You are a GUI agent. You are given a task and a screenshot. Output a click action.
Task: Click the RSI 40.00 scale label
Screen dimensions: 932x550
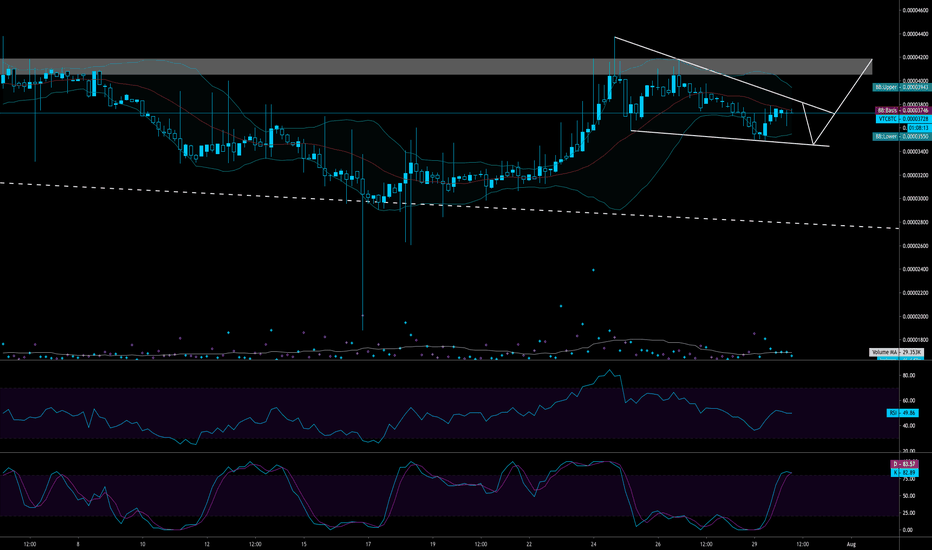[x=909, y=426]
